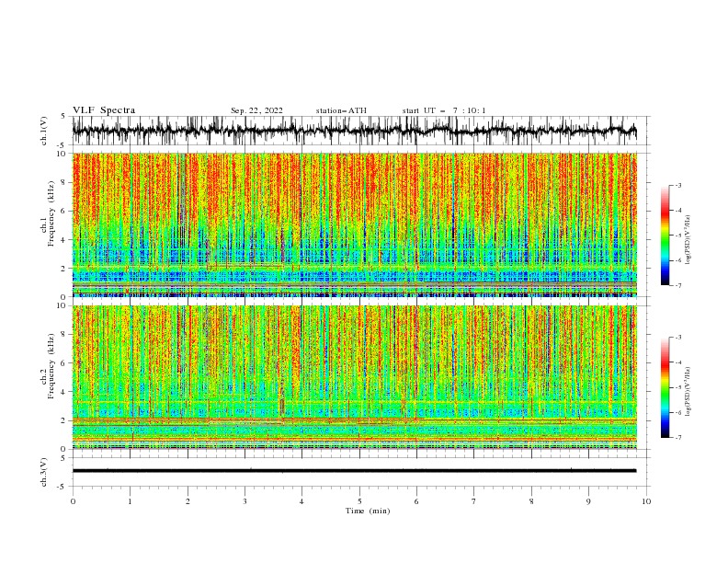728x563 pixels.
Task: Click the time axis tick '2'
Action: pos(188,501)
